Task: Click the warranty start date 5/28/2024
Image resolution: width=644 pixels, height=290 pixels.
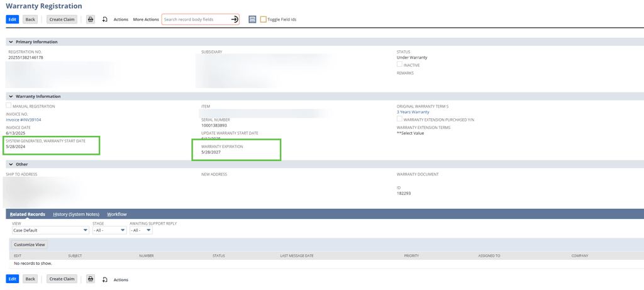Action: [x=16, y=147]
